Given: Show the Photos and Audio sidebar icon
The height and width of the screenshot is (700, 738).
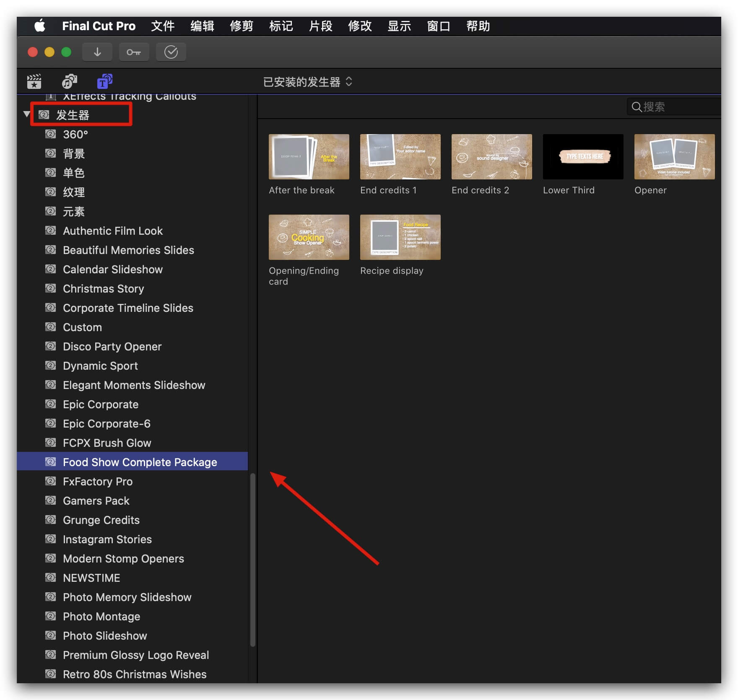Looking at the screenshot, I should point(69,81).
